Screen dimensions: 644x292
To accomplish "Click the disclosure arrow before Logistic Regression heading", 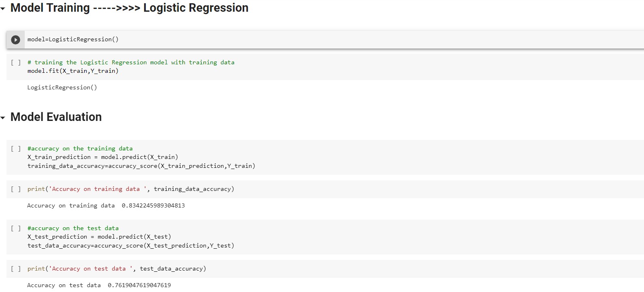I will pyautogui.click(x=3, y=7).
